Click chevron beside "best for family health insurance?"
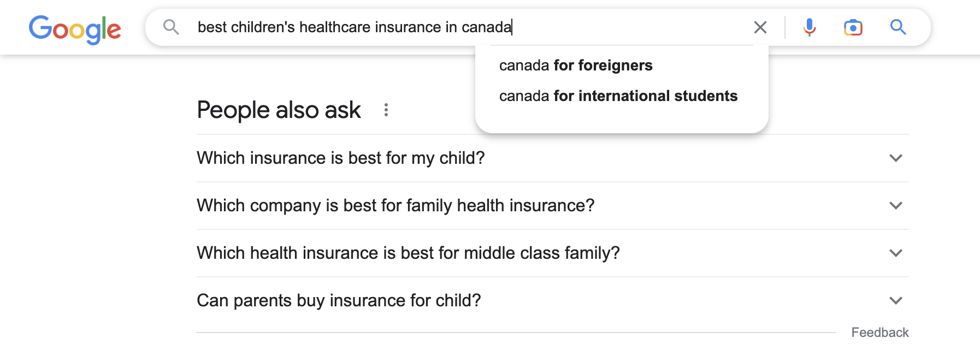Viewport: 980px width, 356px height. (896, 206)
